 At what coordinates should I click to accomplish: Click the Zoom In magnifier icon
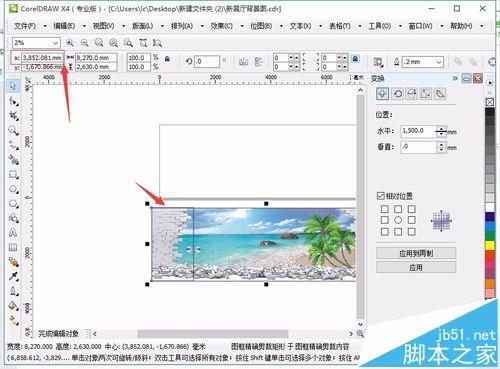pos(70,43)
